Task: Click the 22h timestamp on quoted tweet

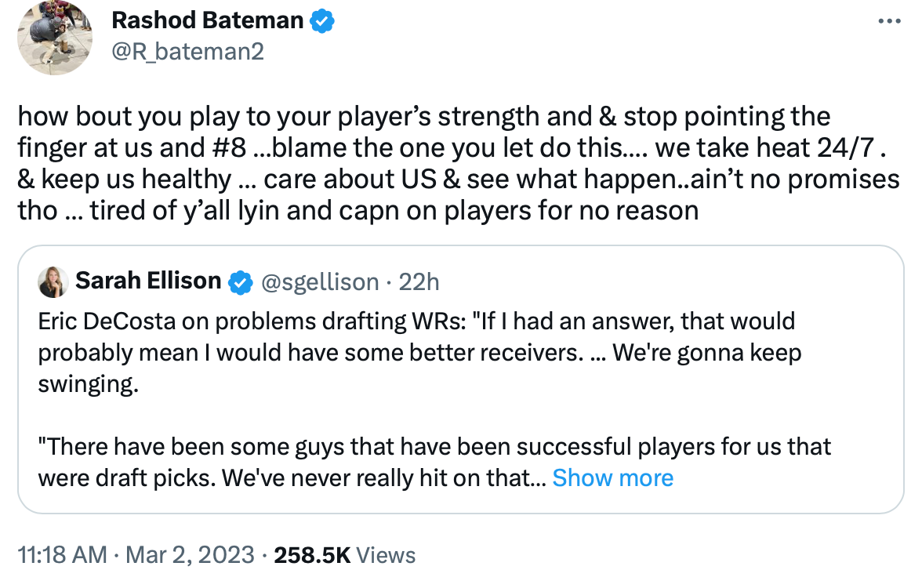Action: pyautogui.click(x=419, y=281)
